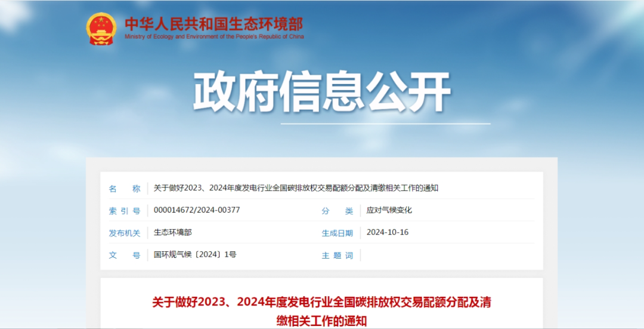Click the empty 主题词 value cell

(447, 255)
